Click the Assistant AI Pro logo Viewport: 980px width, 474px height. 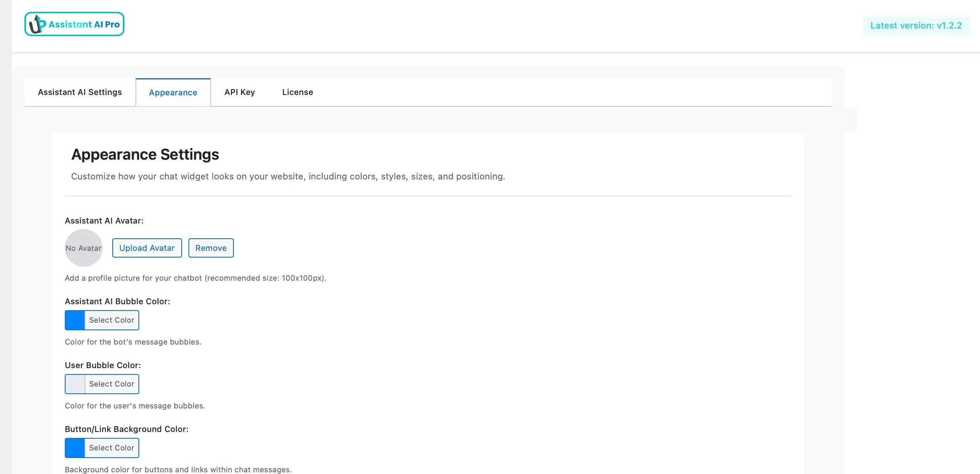tap(74, 24)
